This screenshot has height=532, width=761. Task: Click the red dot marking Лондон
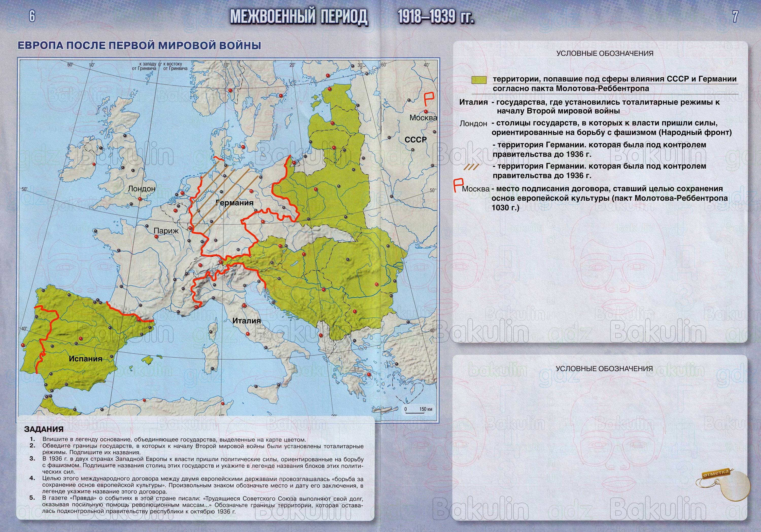(140, 199)
